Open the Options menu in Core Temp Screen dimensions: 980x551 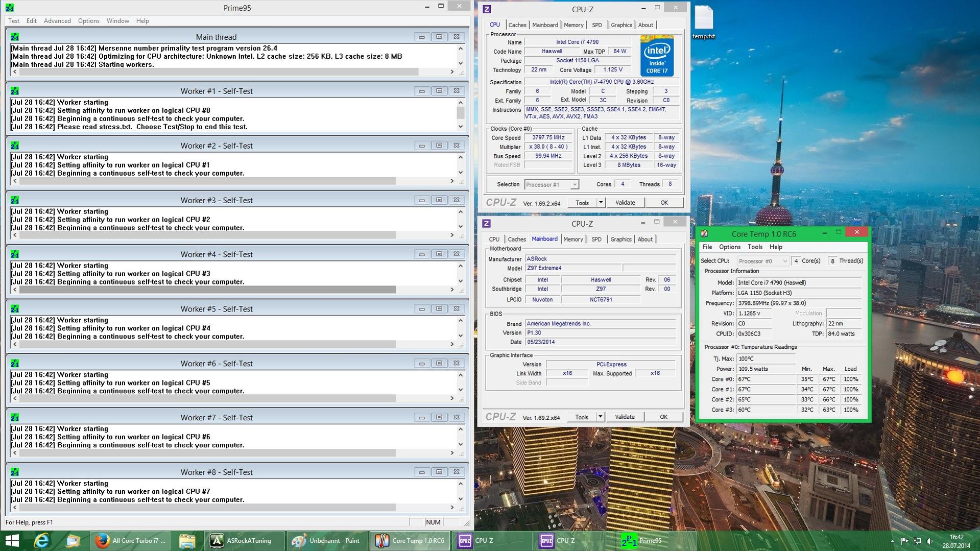pos(730,247)
